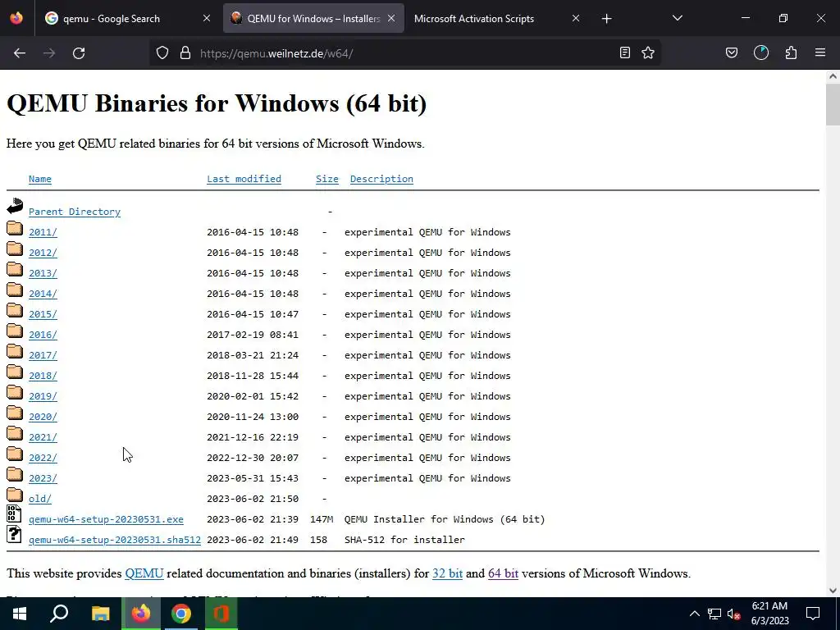The height and width of the screenshot is (630, 840).
Task: Sort listing by Name column
Action: (x=40, y=179)
